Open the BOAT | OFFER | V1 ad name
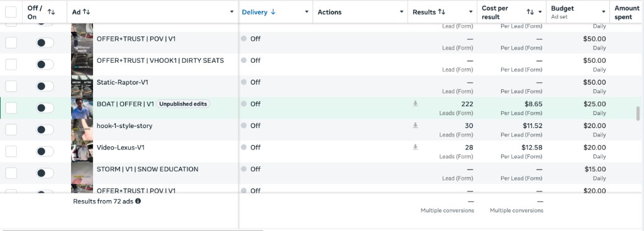 (x=125, y=104)
